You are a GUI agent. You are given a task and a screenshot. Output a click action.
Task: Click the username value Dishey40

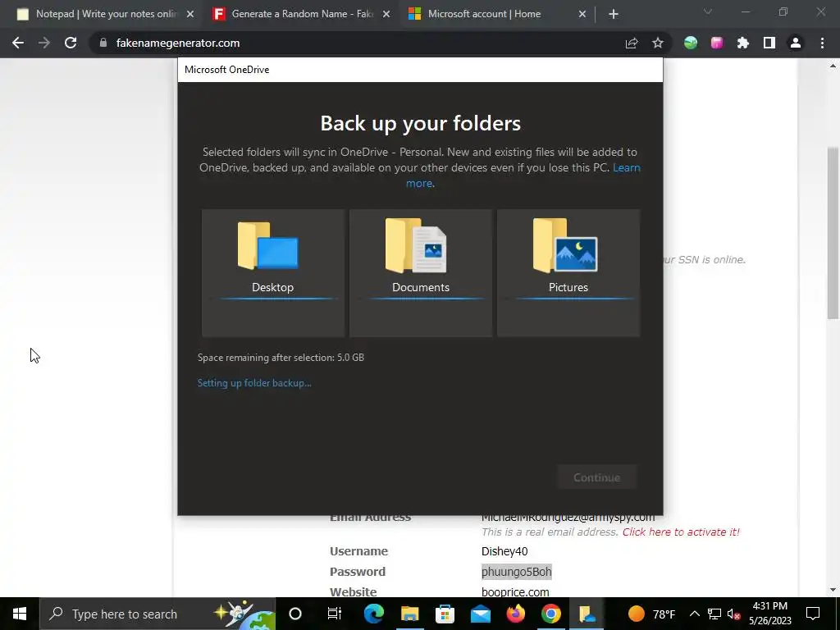tap(504, 550)
